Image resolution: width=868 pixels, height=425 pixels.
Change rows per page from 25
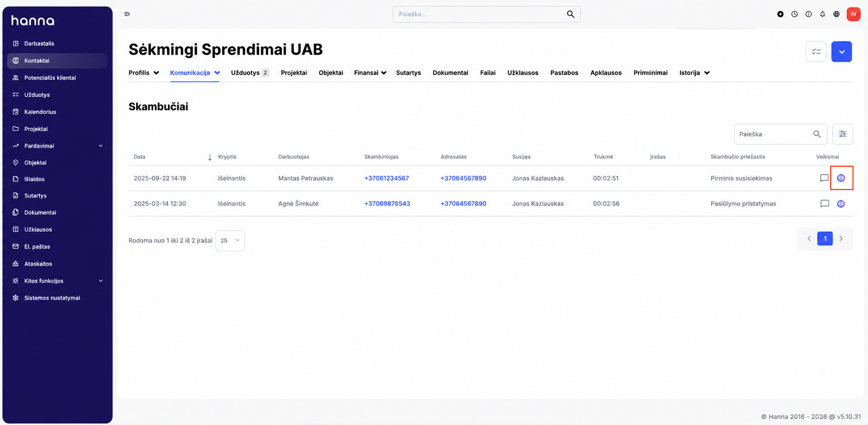(230, 240)
